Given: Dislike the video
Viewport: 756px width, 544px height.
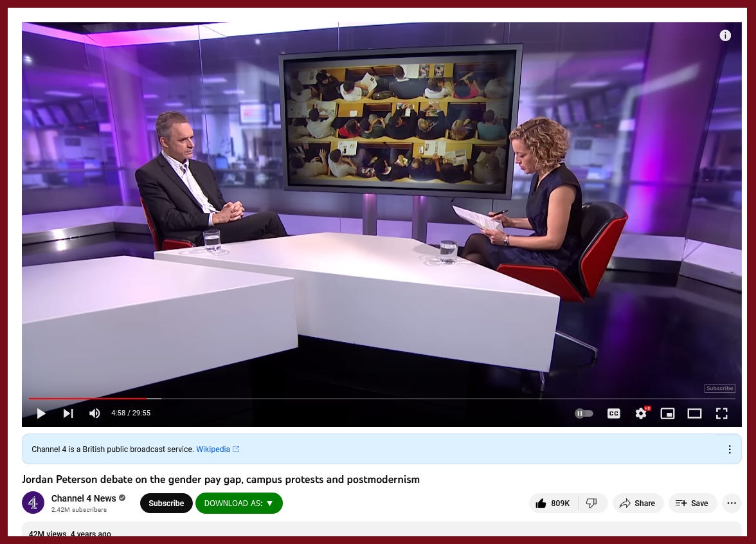Looking at the screenshot, I should (x=592, y=503).
